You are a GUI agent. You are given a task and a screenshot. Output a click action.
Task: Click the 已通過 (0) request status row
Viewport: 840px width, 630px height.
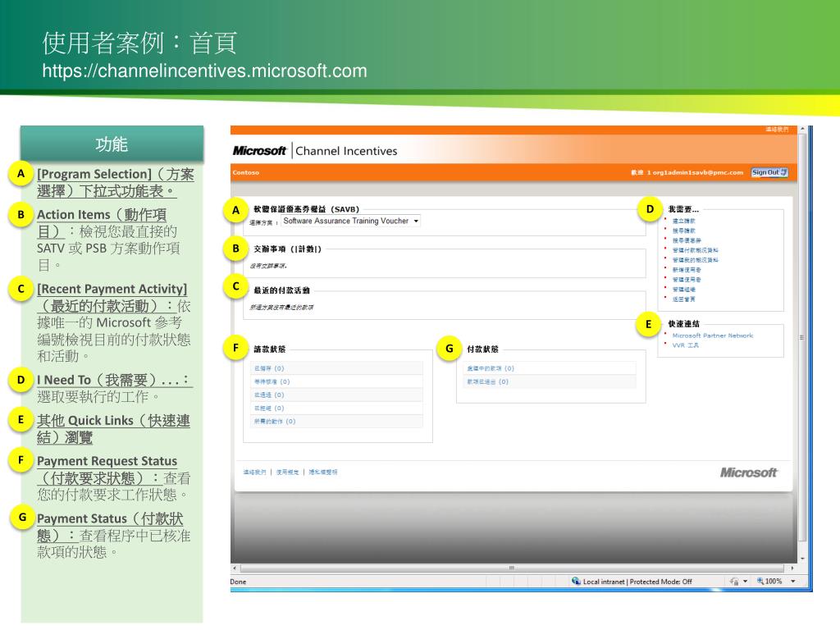(x=336, y=395)
